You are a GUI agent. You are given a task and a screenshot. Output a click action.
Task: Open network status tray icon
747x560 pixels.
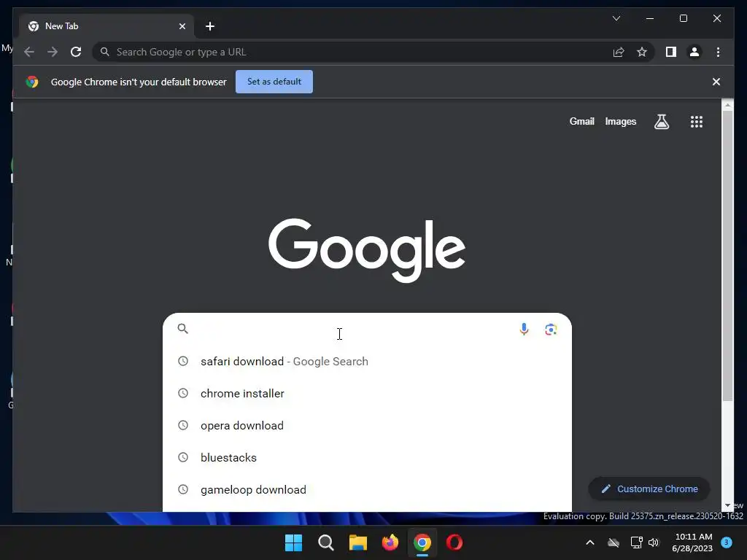tap(636, 542)
